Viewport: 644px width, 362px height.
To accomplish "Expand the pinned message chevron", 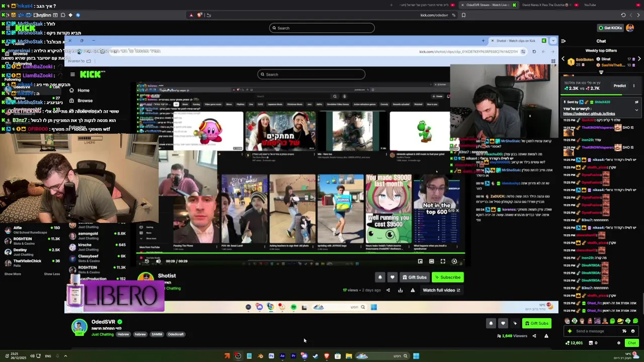I will 636,110.
